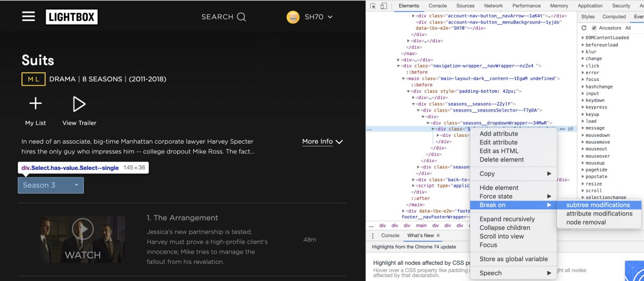The width and height of the screenshot is (644, 281).
Task: Collapse the seasons__dropdownWrapper--34MwR div node
Action: 428,123
